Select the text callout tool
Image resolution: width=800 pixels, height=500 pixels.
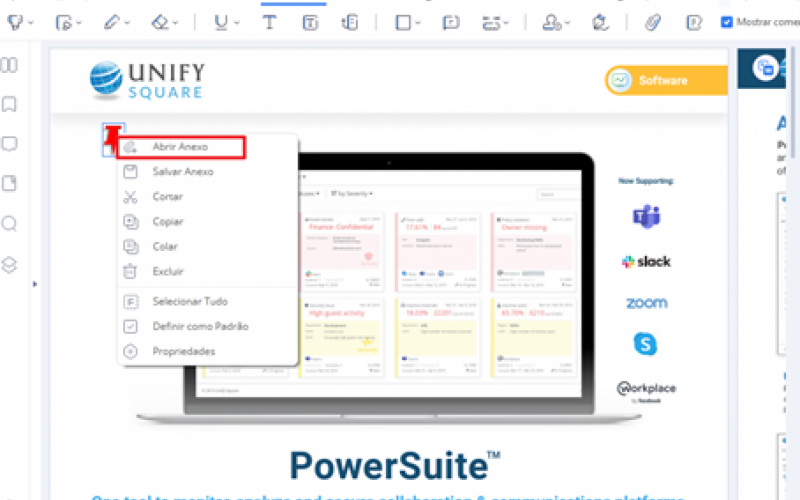point(350,22)
